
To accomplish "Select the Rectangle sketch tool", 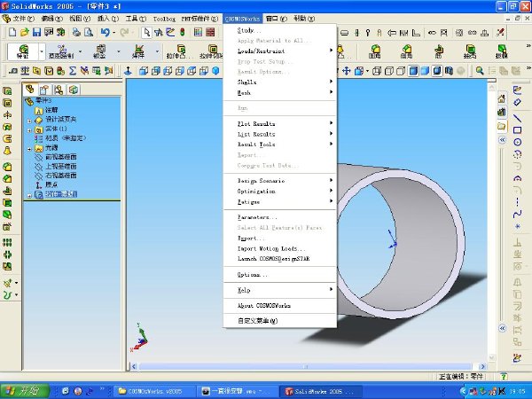I will (x=517, y=130).
